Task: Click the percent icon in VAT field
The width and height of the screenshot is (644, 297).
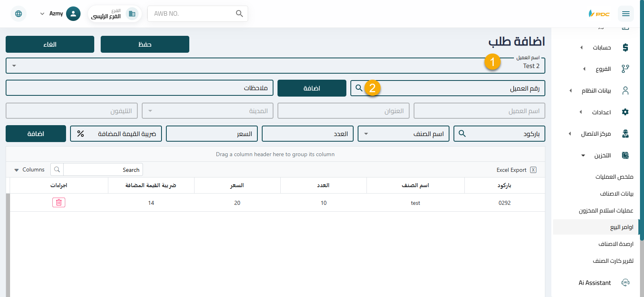Action: 81,134
